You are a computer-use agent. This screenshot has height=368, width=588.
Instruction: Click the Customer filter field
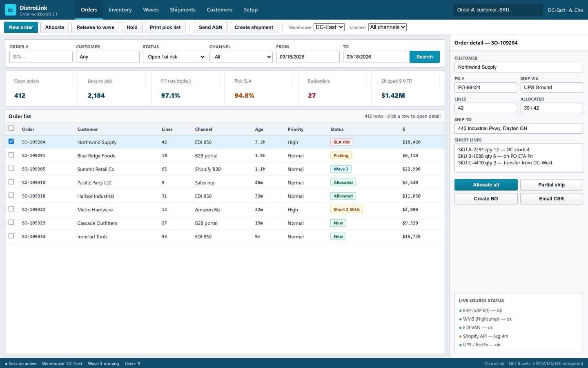[x=108, y=57]
